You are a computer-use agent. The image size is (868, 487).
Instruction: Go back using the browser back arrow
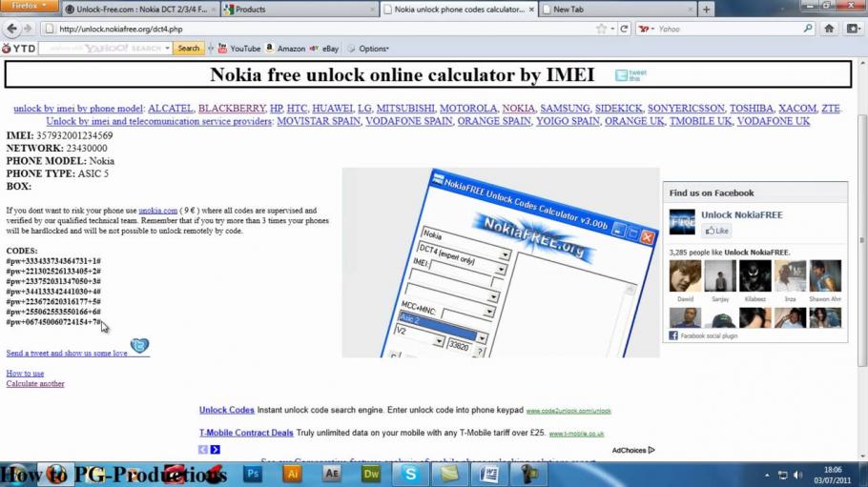[x=11, y=29]
